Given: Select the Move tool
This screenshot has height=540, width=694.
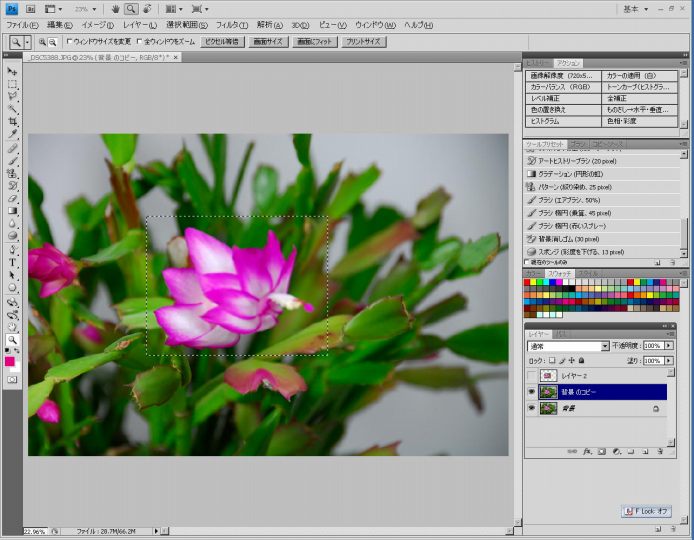Looking at the screenshot, I should pyautogui.click(x=13, y=71).
